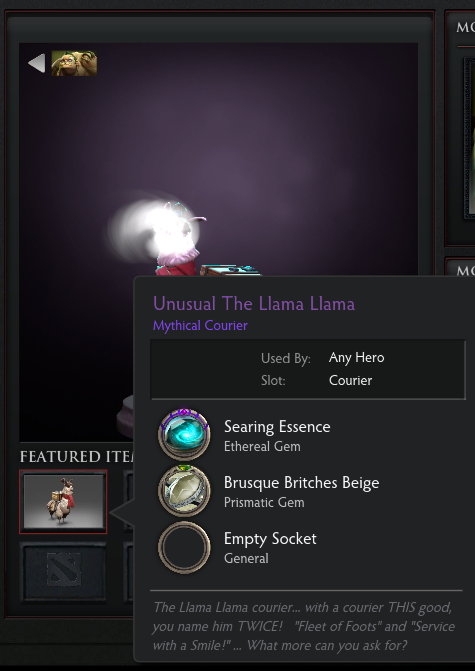Open the hero portrait beside the back arrow
Image resolution: width=475 pixels, height=671 pixels.
pos(74,63)
